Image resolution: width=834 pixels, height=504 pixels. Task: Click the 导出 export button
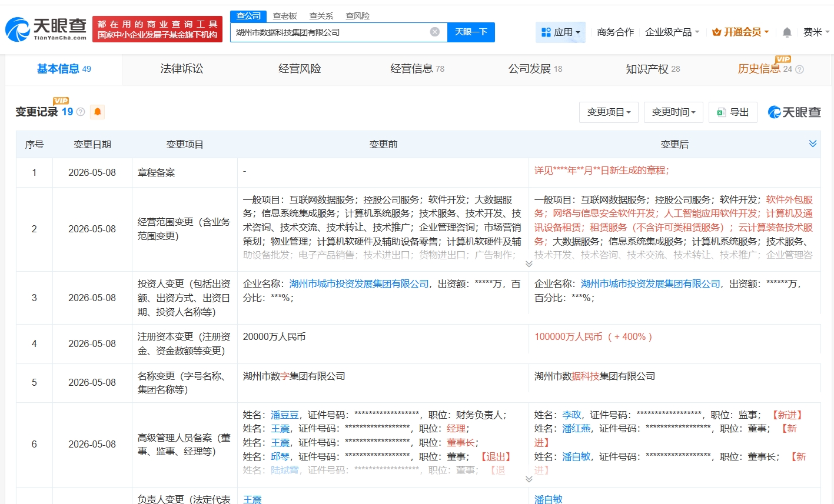coord(732,112)
